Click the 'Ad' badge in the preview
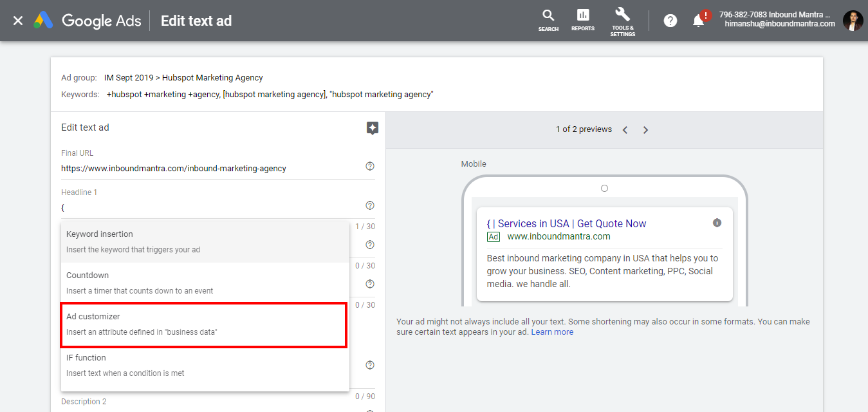This screenshot has height=412, width=868. tap(494, 237)
